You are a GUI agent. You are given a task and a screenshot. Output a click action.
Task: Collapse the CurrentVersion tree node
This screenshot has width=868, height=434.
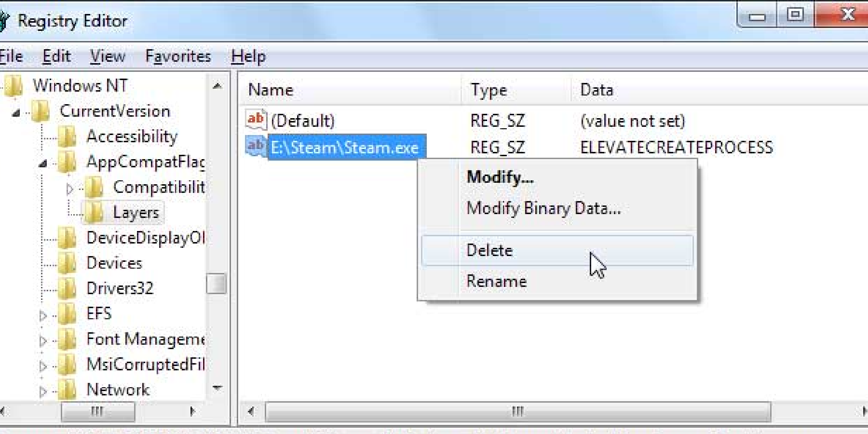[x=16, y=113]
